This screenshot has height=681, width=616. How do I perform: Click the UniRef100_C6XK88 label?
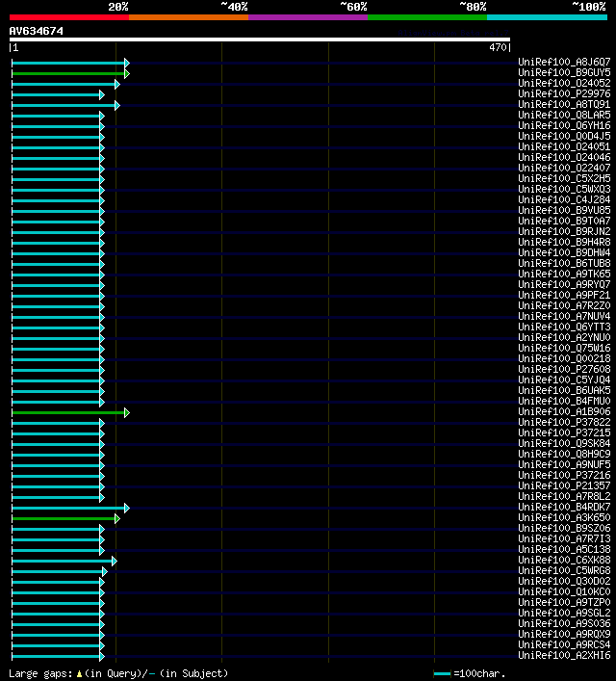click(564, 560)
